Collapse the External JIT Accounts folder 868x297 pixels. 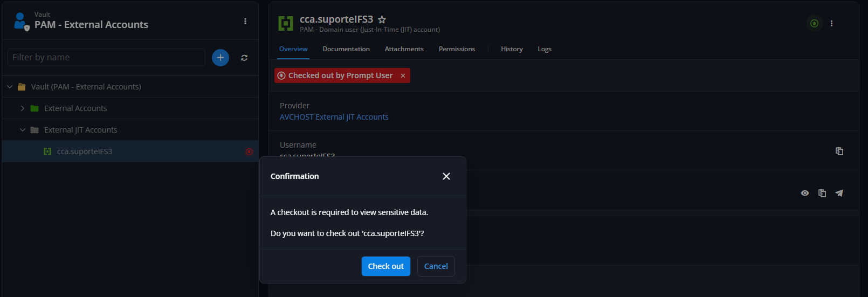[x=23, y=130]
